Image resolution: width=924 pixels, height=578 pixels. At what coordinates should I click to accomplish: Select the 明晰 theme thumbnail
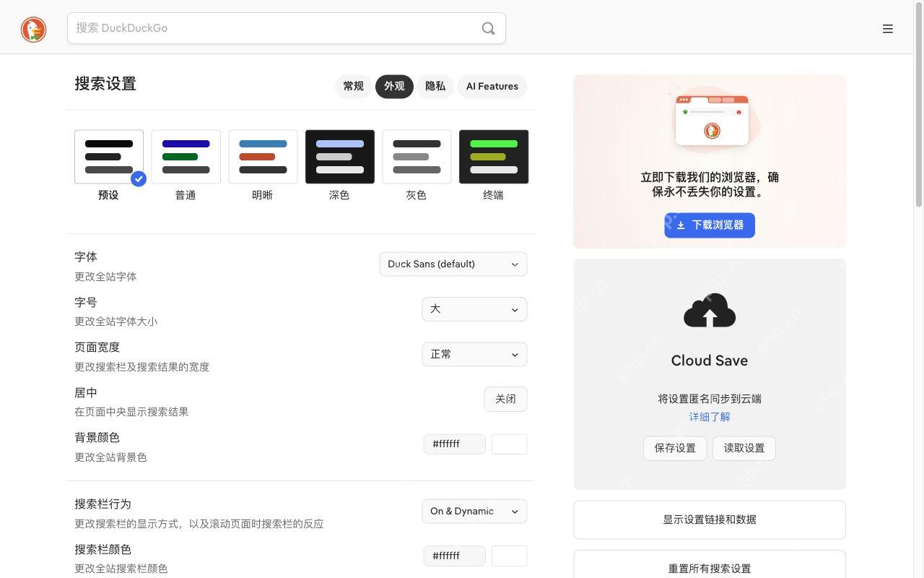click(x=263, y=157)
